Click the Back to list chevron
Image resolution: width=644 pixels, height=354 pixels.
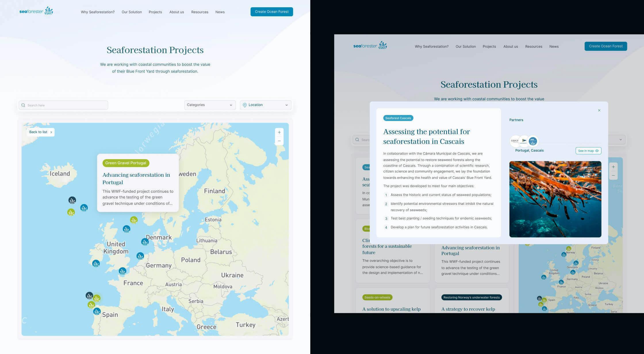pos(51,132)
